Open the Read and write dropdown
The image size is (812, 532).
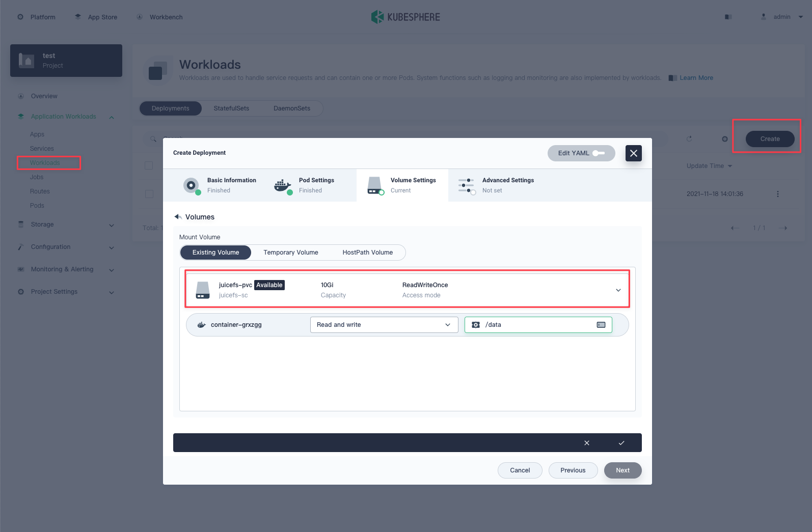384,325
